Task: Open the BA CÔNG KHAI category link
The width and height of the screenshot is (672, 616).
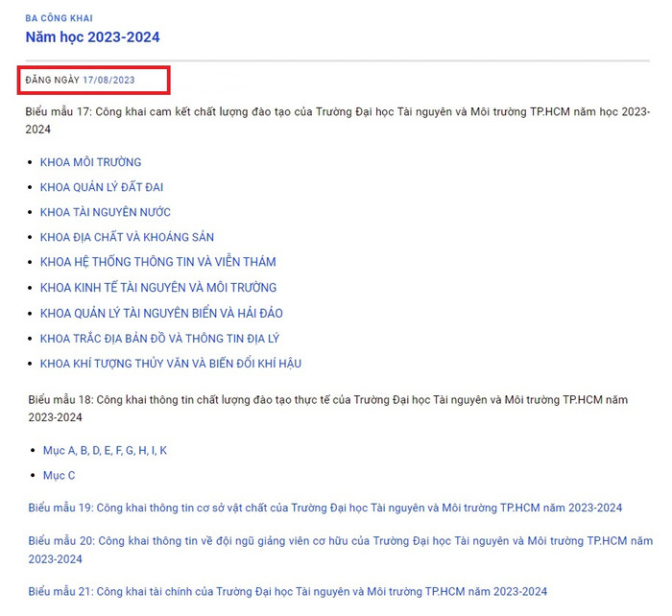Action: click(x=59, y=18)
